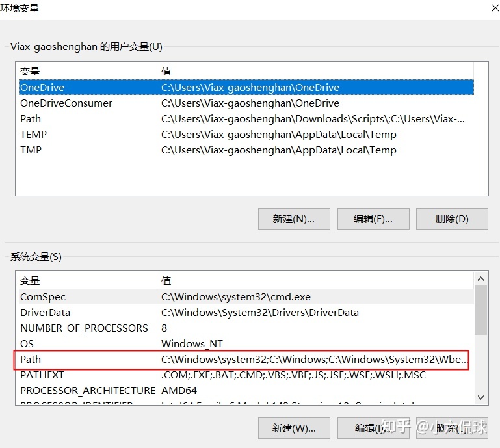Screen dimensions: 500x448
Task: Click the system variables scrollbar thumb
Action: (x=481, y=310)
